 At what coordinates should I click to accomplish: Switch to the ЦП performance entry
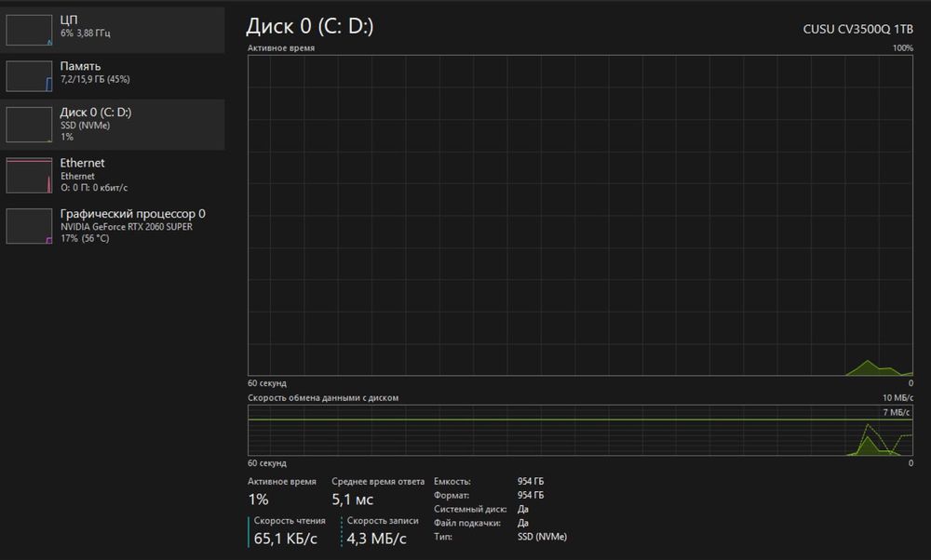[113, 30]
